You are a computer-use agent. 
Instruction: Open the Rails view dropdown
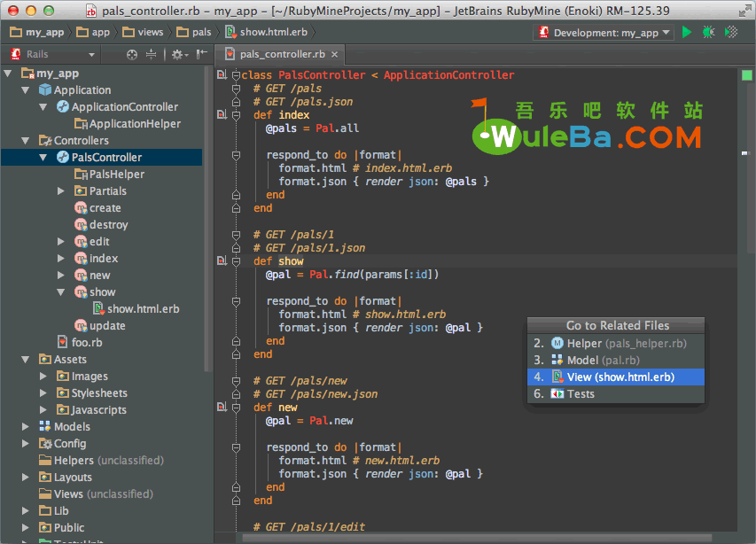click(x=91, y=55)
